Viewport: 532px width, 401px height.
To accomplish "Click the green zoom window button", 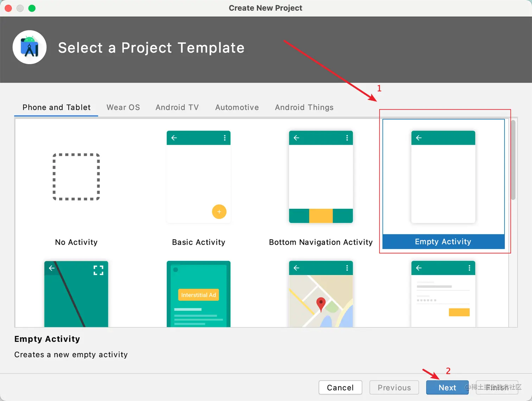I will [32, 8].
